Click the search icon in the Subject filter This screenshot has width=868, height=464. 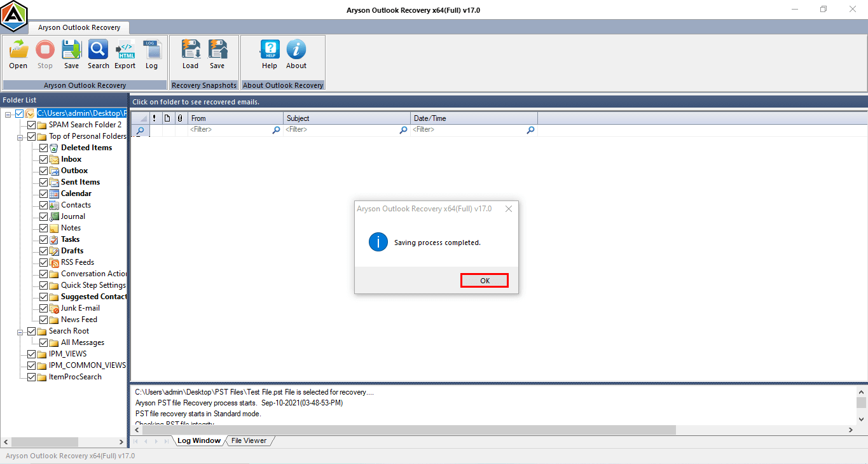click(403, 130)
